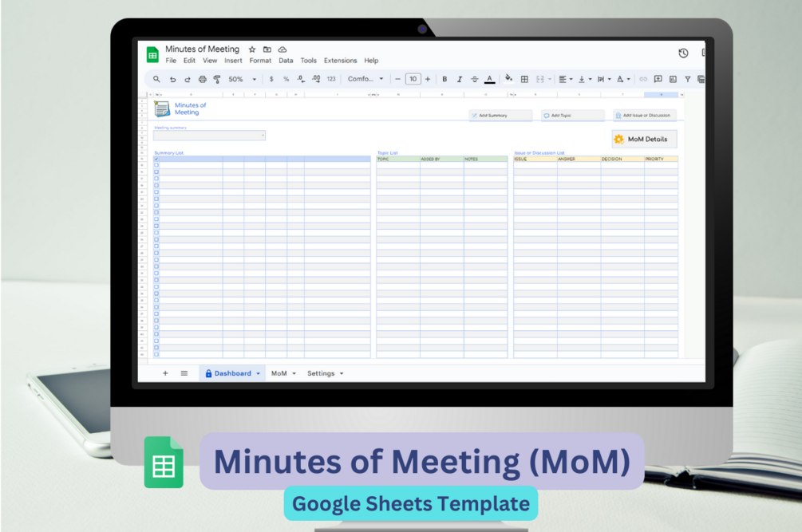Click the add new sheet plus button
Viewport: 802px width, 532px height.
(165, 373)
